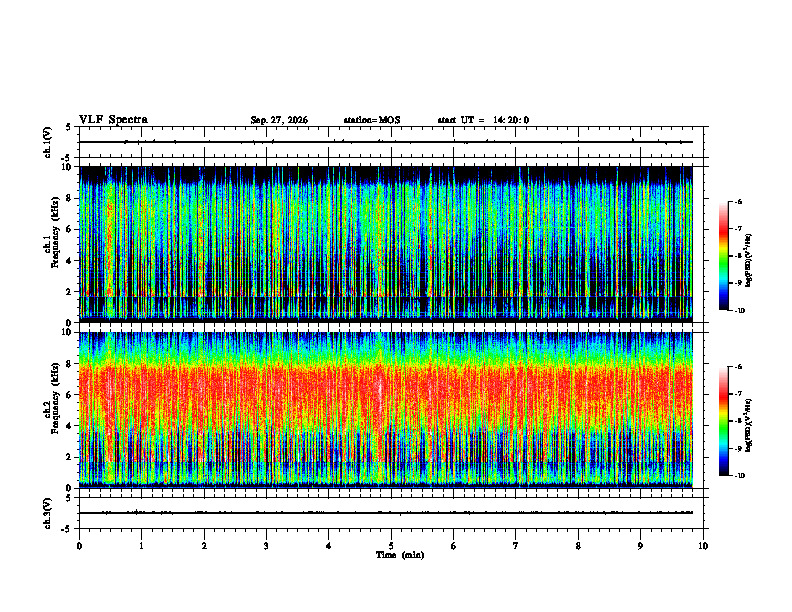Click the ch.3(V) axis label
The width and height of the screenshot is (792, 612).
point(48,514)
